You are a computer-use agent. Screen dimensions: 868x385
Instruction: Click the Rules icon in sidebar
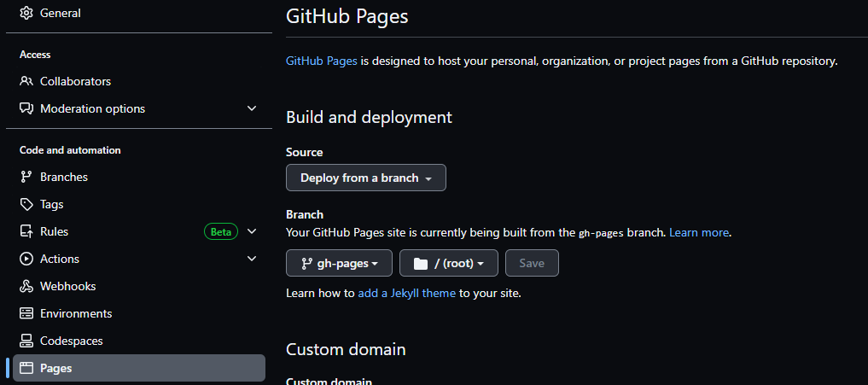26,231
